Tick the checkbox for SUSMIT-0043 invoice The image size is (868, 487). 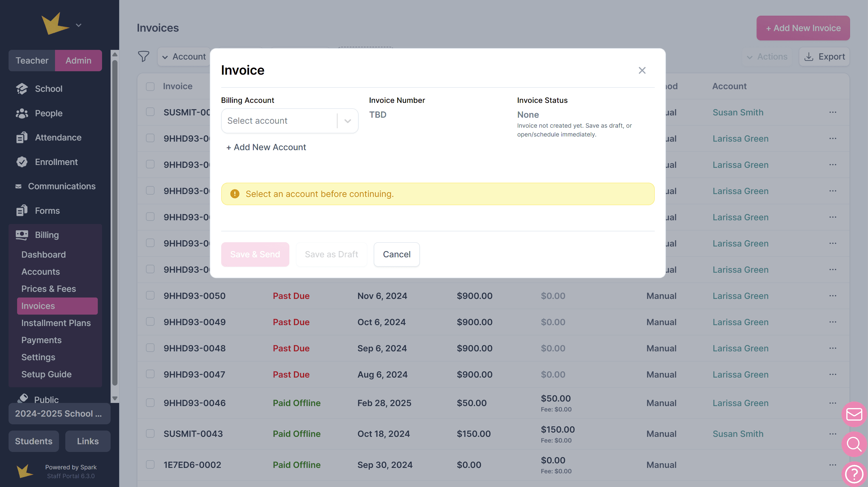[x=150, y=433]
